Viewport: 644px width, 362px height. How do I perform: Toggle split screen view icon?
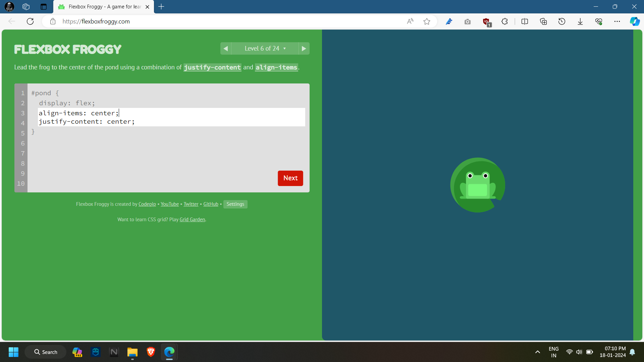tap(525, 21)
